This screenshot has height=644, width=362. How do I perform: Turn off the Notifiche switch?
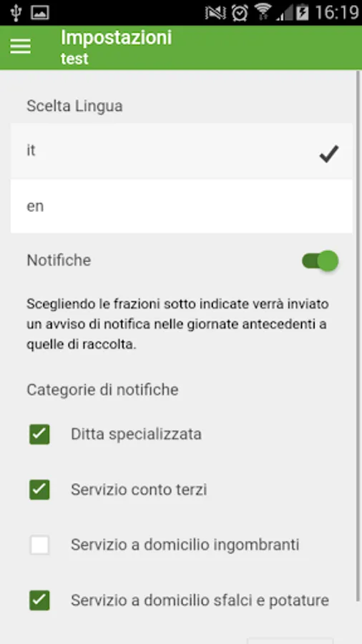[x=320, y=260]
